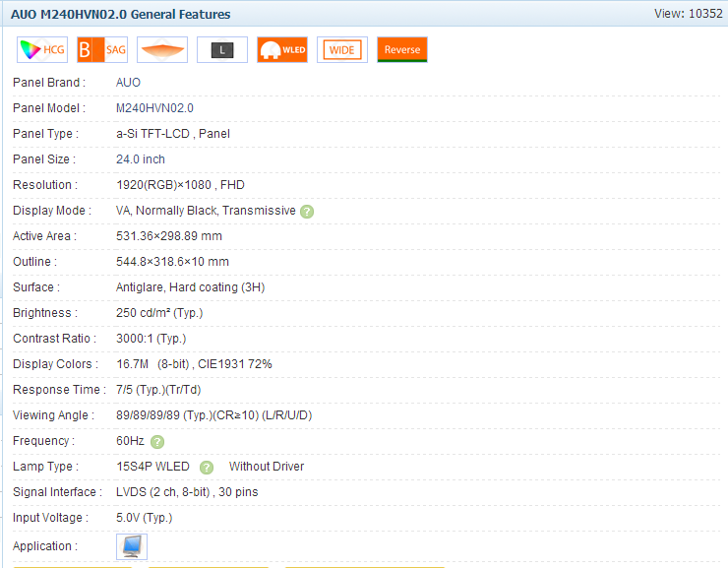This screenshot has width=728, height=568.
Task: Click the 'Resolution :' label
Action: click(x=45, y=185)
